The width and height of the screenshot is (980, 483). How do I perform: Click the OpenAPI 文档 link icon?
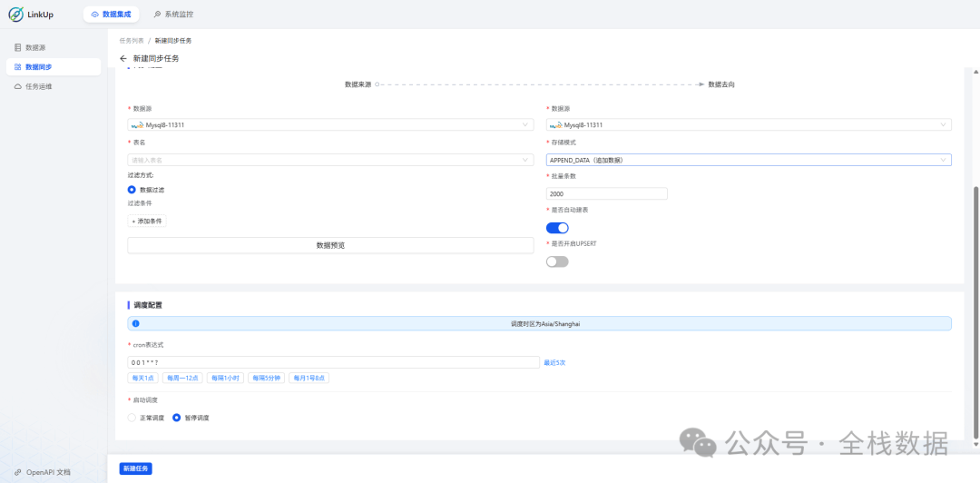[x=18, y=472]
